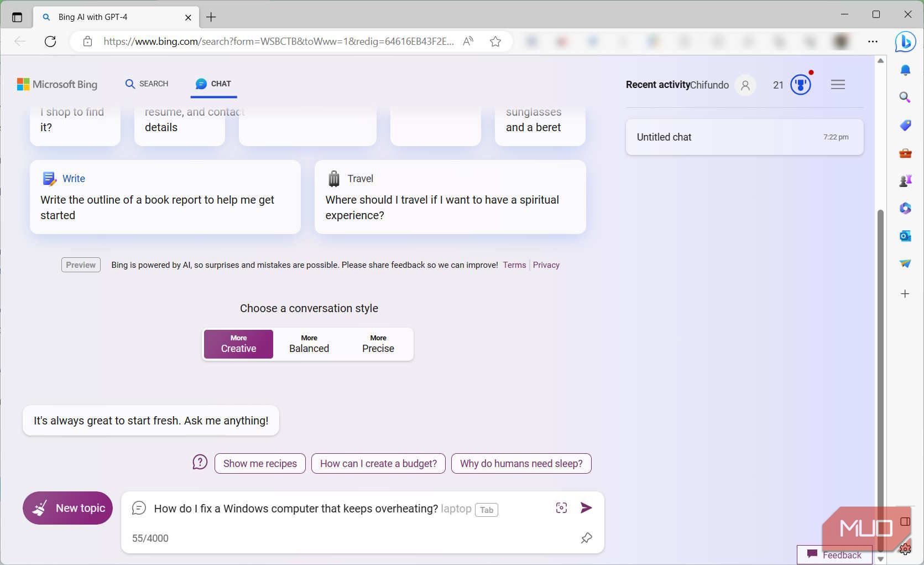Open the Shopping tag icon in the sidebar
Screen dimensions: 924x565
[x=905, y=125]
